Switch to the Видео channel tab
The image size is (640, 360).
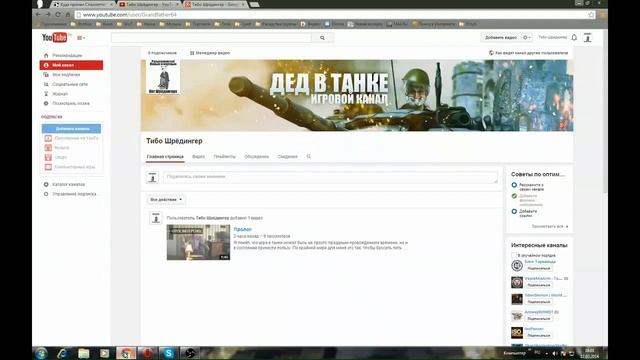click(x=198, y=157)
